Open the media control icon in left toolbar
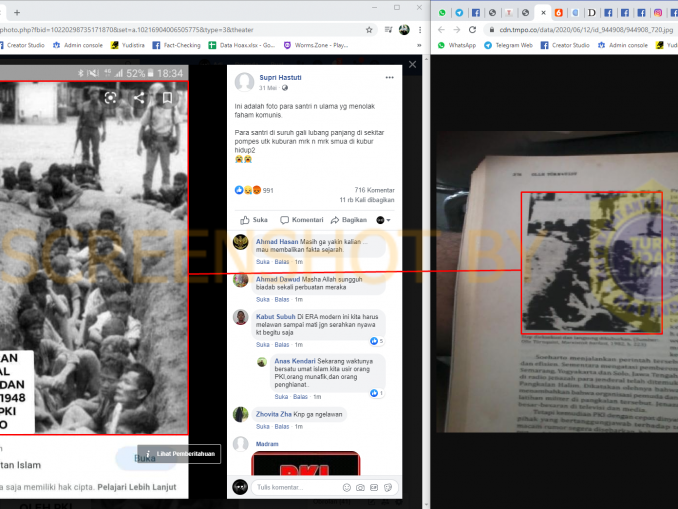Screen dimensions: 678x509 (x=388, y=30)
